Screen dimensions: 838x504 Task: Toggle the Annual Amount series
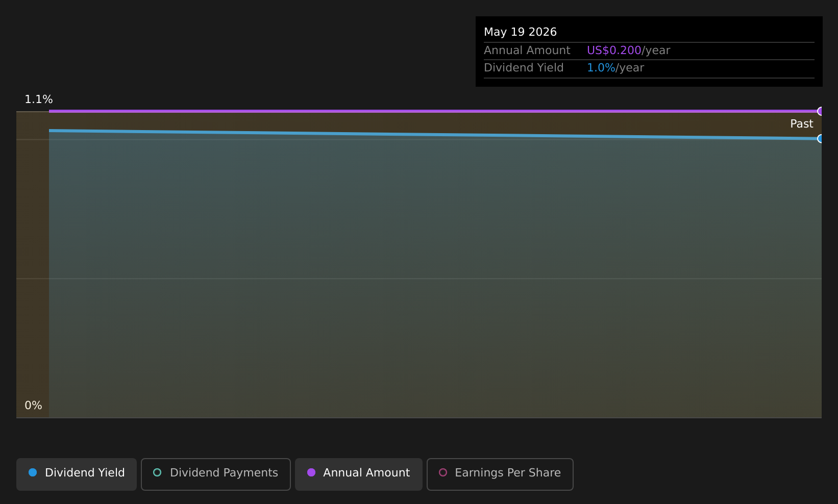tap(359, 474)
